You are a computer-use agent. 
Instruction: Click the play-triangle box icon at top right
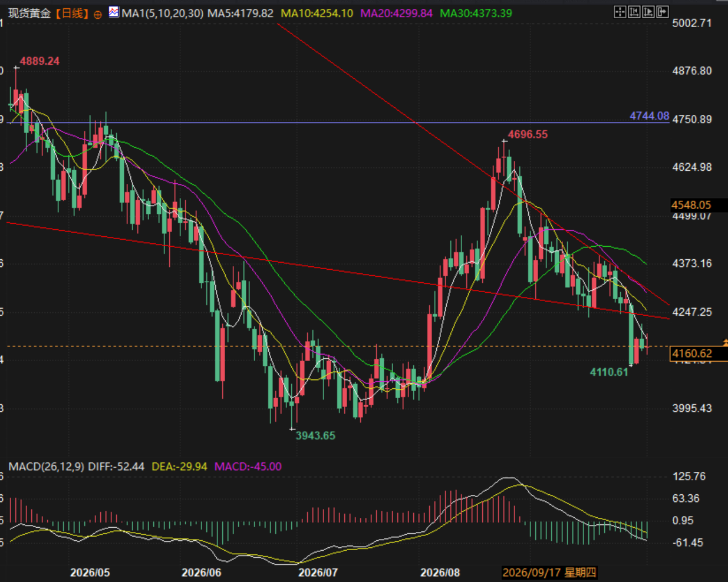click(648, 12)
